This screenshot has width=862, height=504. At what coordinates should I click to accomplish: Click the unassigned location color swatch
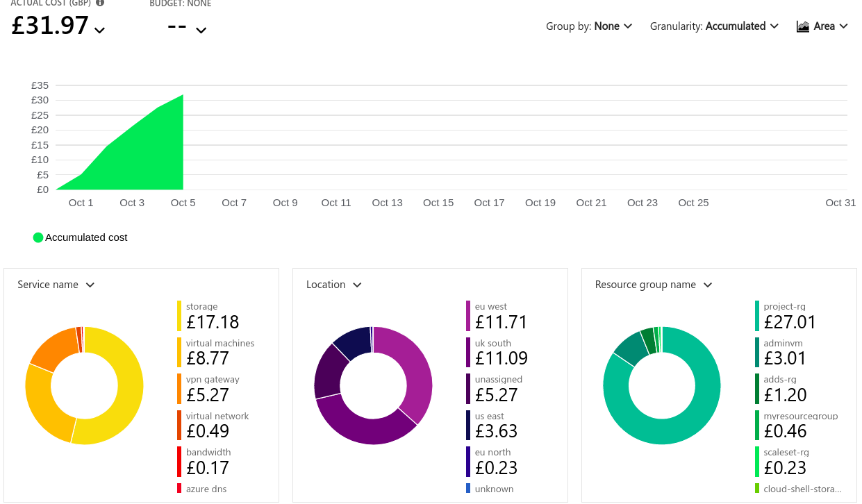tap(468, 389)
